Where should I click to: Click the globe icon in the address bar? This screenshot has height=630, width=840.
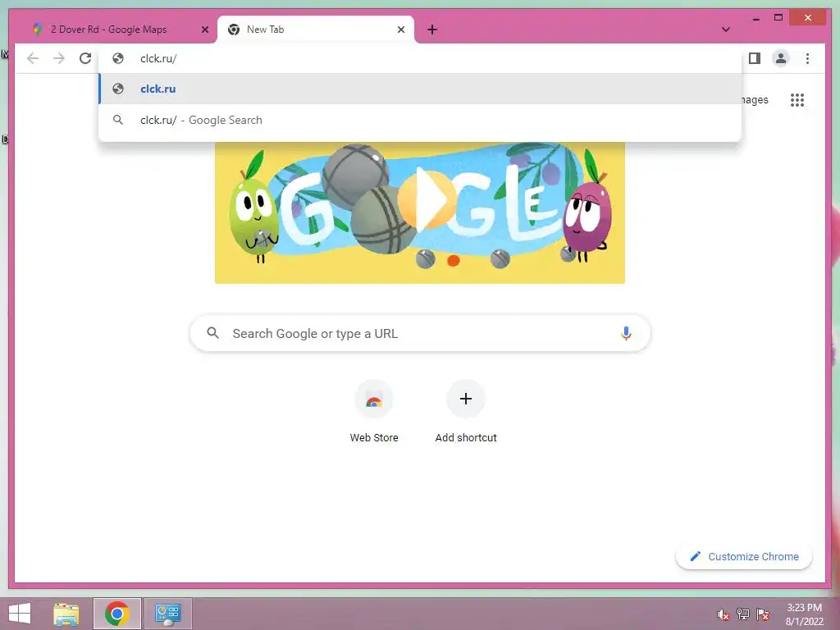[x=118, y=58]
